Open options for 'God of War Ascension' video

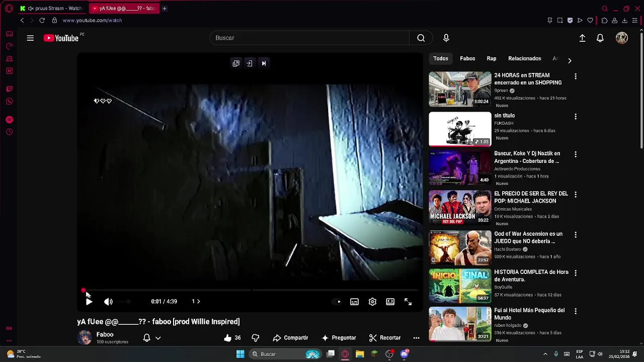[576, 235]
